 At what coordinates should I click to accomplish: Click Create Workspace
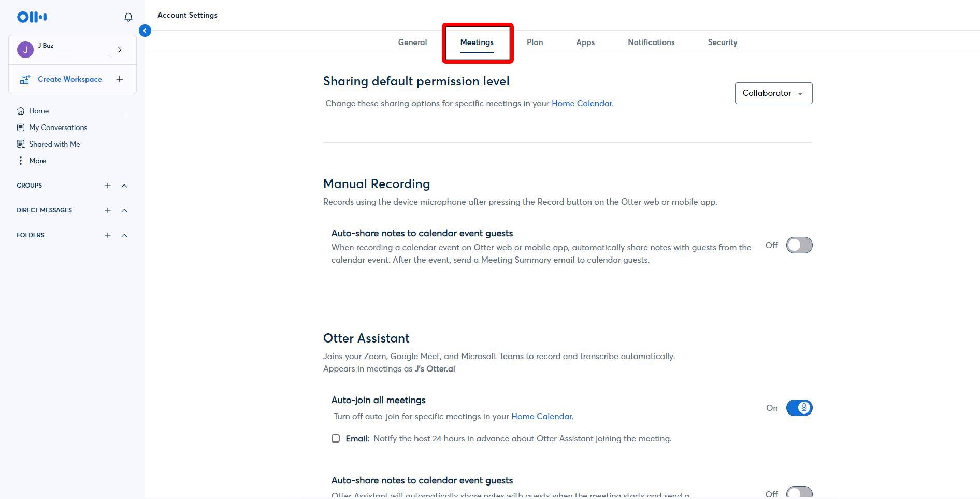click(x=70, y=79)
